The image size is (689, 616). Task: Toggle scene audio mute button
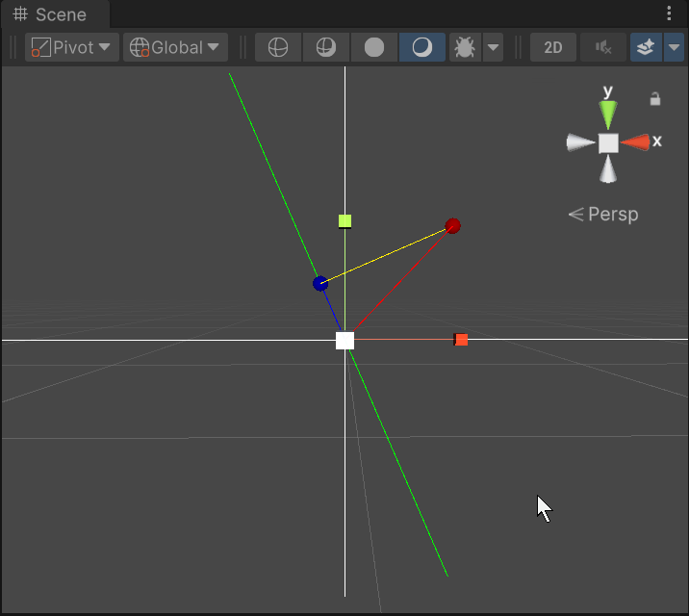(603, 47)
